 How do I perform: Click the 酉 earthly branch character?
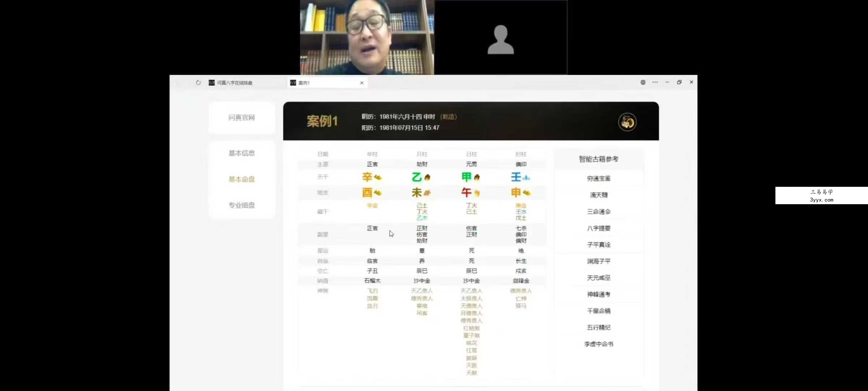coord(367,193)
